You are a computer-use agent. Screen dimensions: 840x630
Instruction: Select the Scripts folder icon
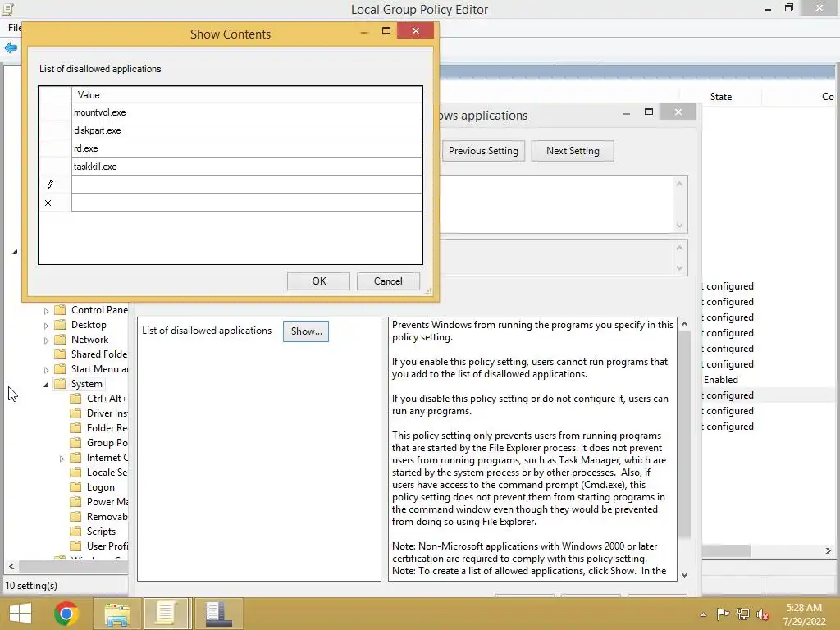[76, 531]
